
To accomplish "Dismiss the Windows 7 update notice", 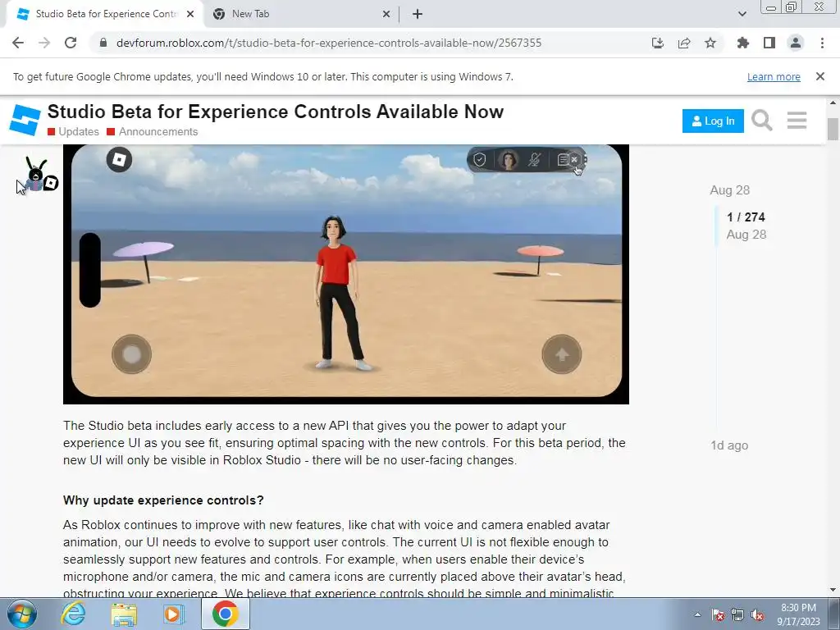I will [820, 76].
